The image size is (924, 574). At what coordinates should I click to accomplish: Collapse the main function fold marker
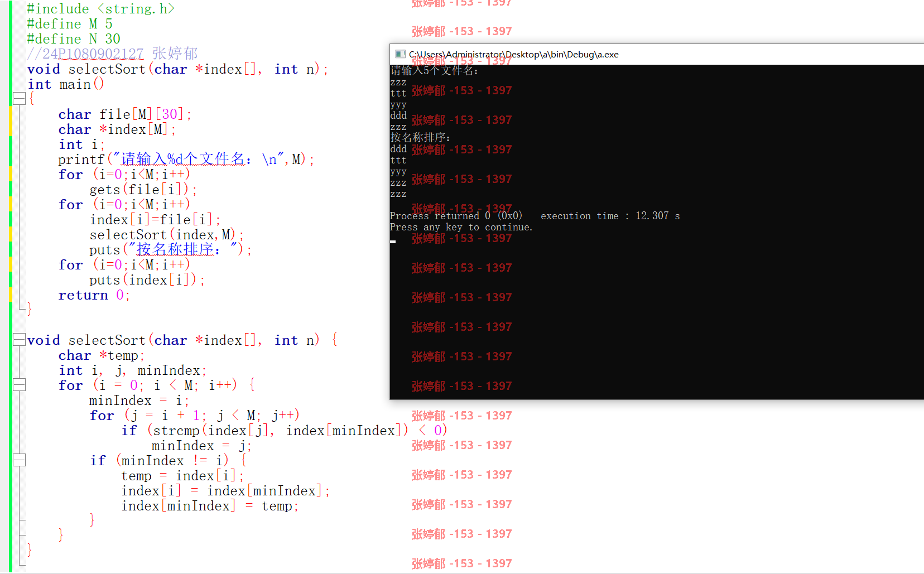19,99
